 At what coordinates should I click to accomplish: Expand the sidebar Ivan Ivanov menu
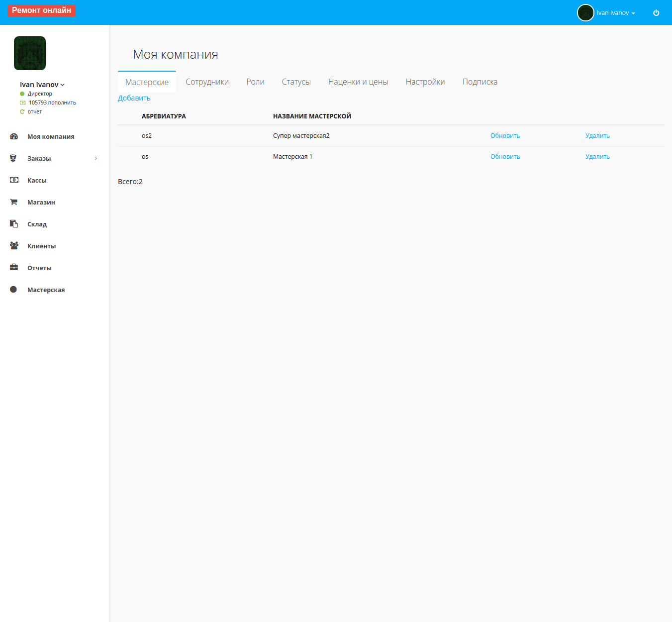(42, 85)
